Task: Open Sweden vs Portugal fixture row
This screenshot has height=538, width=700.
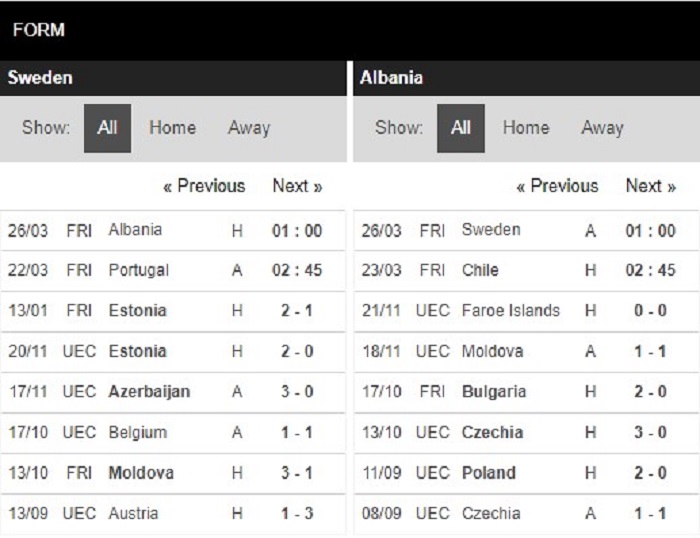Action: (173, 271)
